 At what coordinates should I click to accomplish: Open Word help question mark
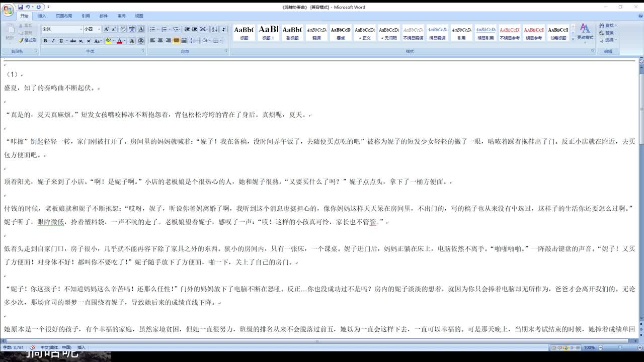639,16
